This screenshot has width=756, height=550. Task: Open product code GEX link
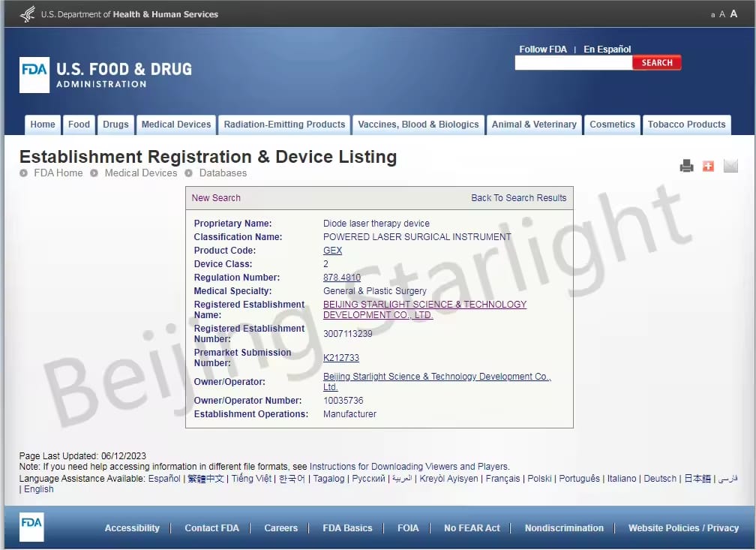tap(333, 251)
